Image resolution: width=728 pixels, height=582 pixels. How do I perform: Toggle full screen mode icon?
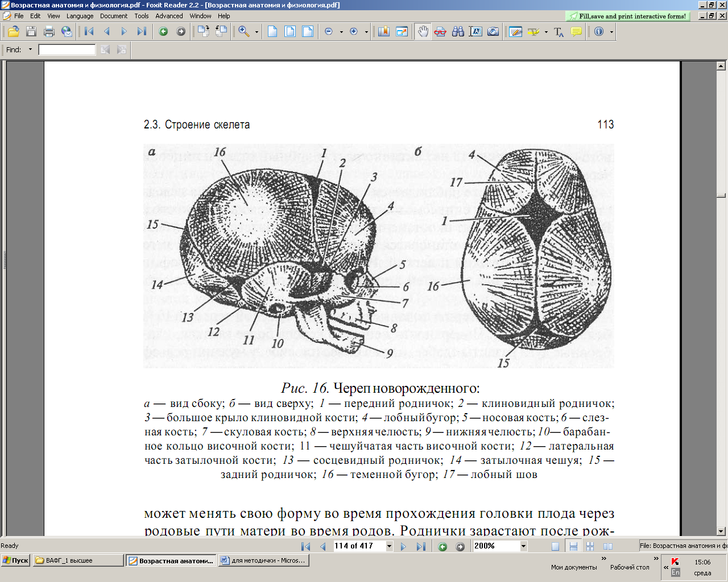(x=402, y=32)
